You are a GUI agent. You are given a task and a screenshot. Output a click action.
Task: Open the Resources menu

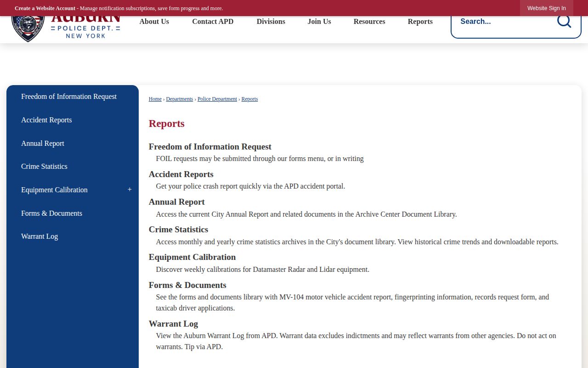point(369,22)
